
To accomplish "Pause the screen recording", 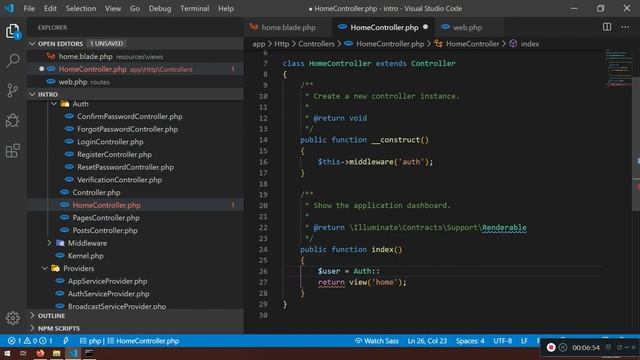I will (563, 347).
